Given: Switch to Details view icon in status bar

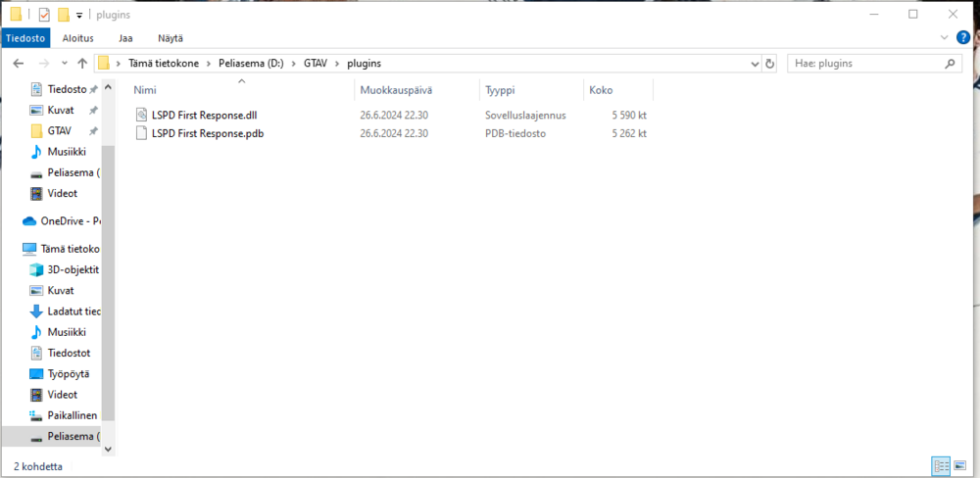Looking at the screenshot, I should 941,465.
